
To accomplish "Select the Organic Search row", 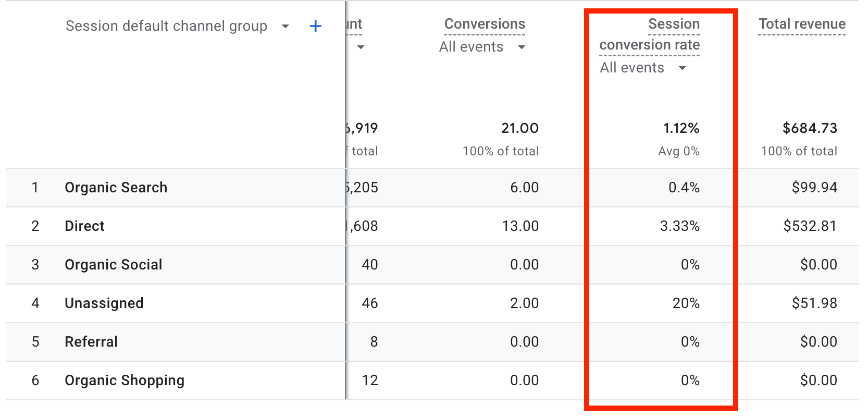I will point(116,188).
